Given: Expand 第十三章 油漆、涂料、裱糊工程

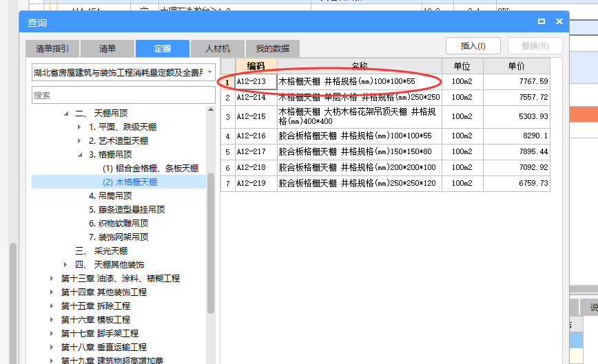Looking at the screenshot, I should click(52, 278).
